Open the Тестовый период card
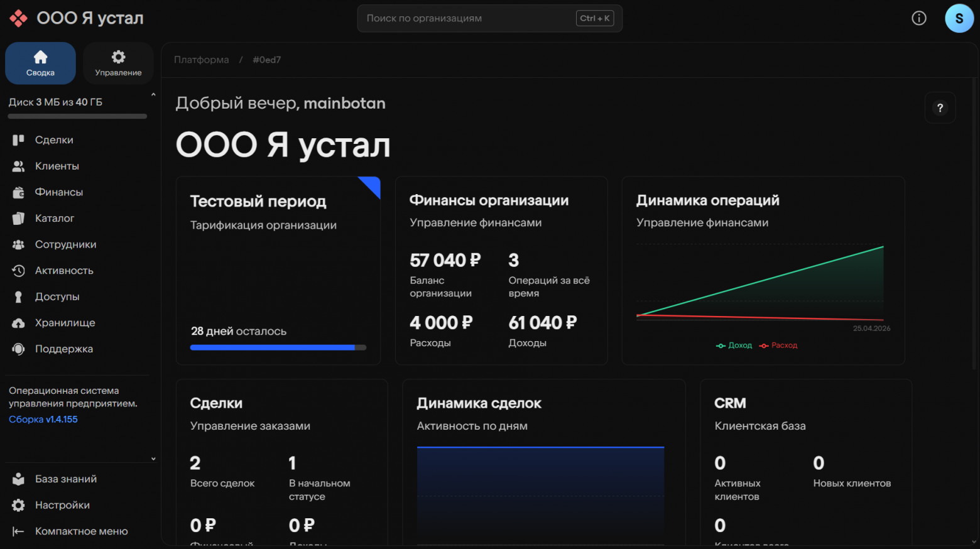Viewport: 980px width, 549px height. pos(278,271)
